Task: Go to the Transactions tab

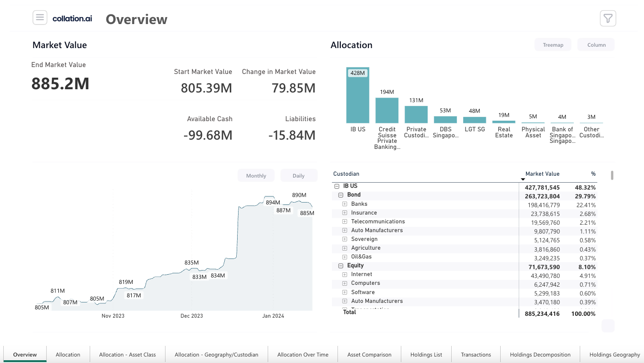Action: 476,355
